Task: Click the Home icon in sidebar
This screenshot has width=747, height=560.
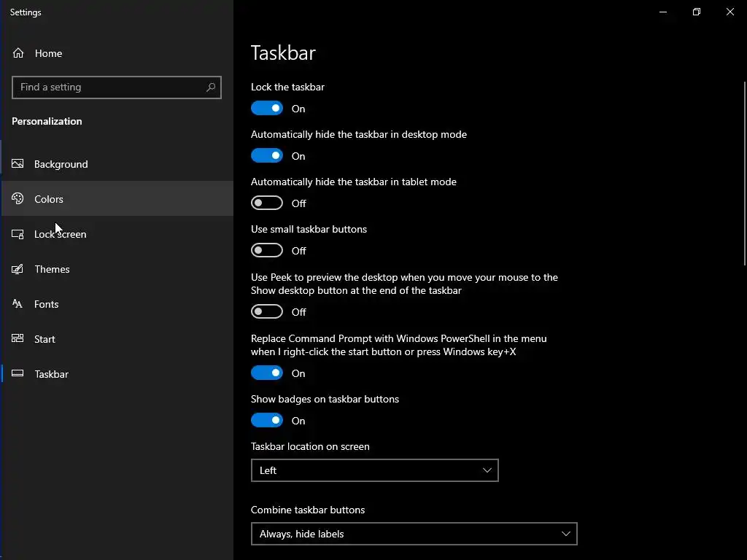Action: 18,53
